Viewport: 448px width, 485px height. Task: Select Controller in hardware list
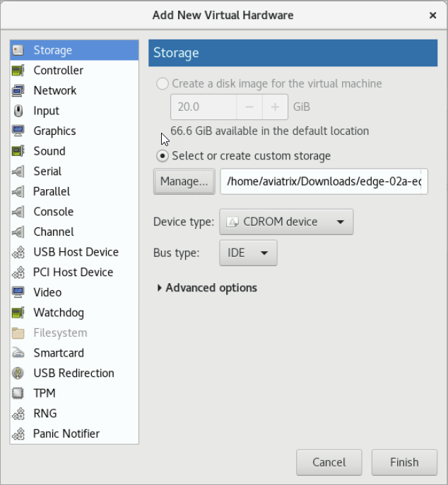[74, 70]
